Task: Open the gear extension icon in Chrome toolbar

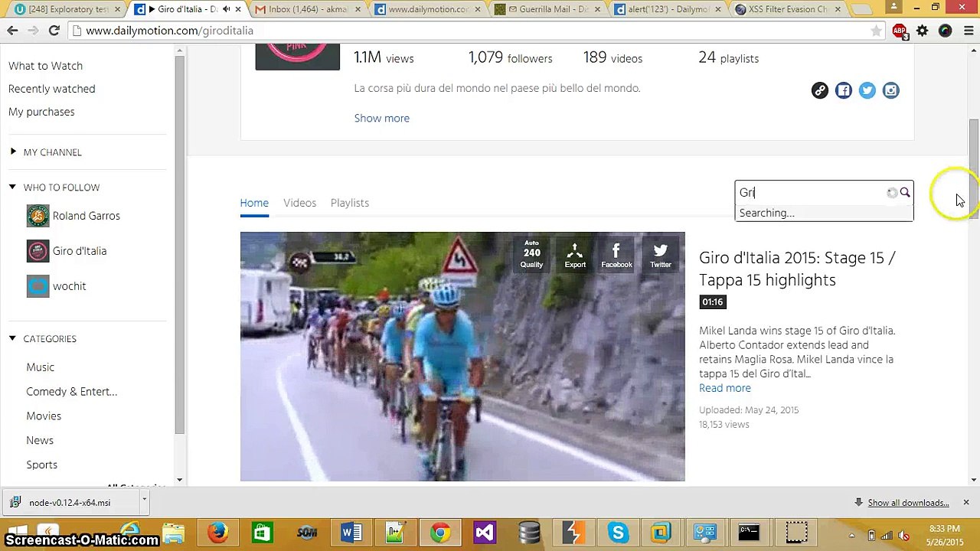Action: (923, 31)
